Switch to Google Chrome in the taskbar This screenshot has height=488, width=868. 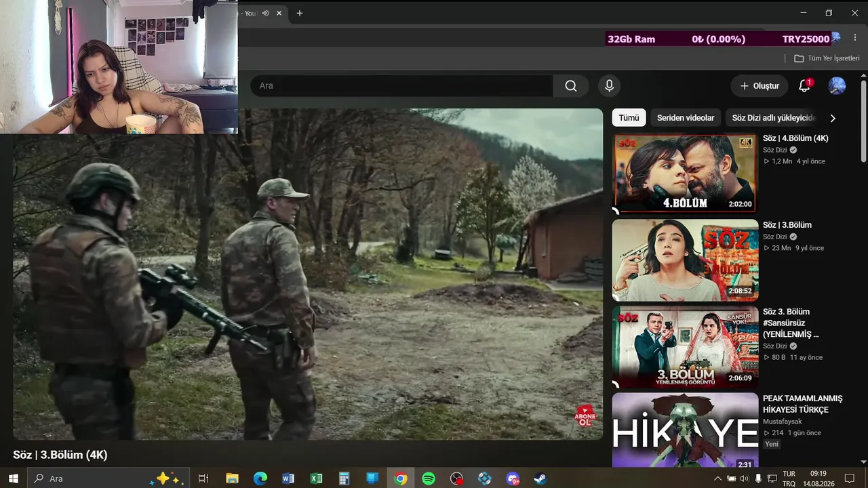click(401, 479)
